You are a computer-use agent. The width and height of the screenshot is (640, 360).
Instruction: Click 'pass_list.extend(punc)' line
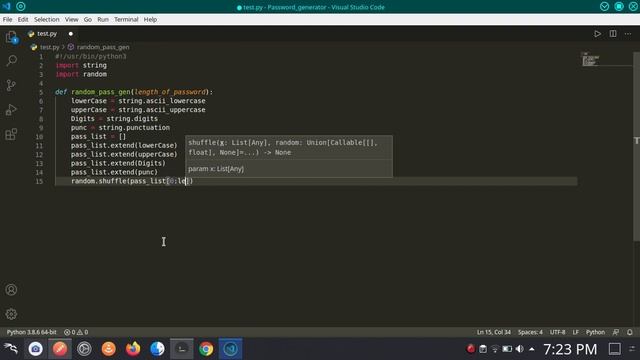click(x=114, y=172)
